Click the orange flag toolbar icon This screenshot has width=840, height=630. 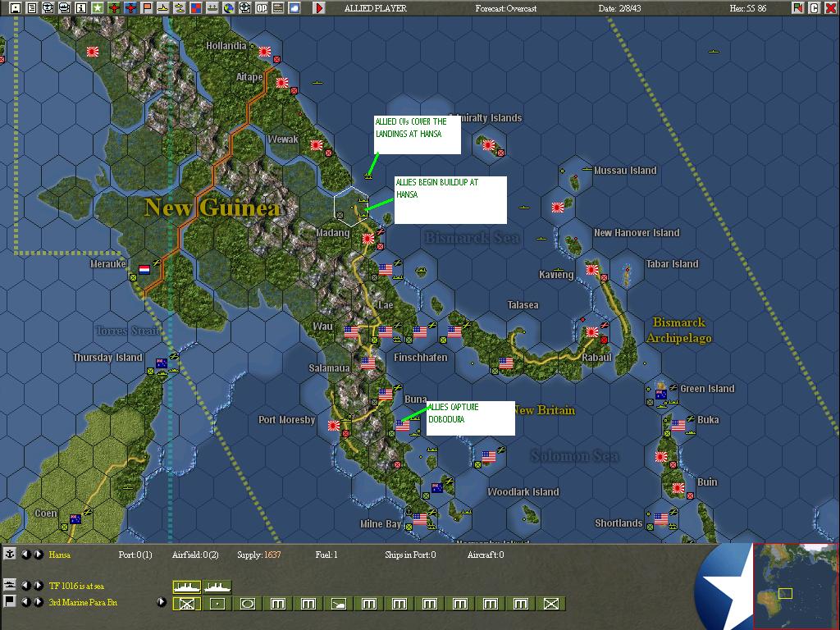[x=146, y=8]
